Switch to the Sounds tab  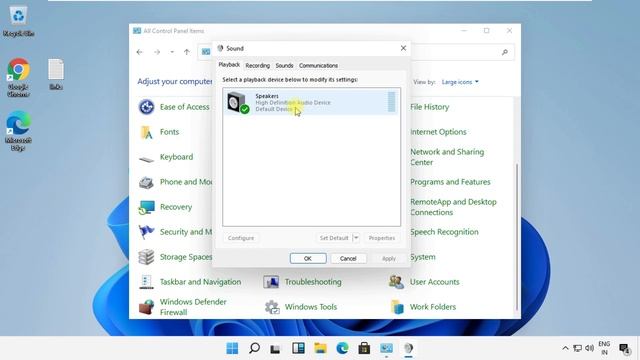pos(284,65)
